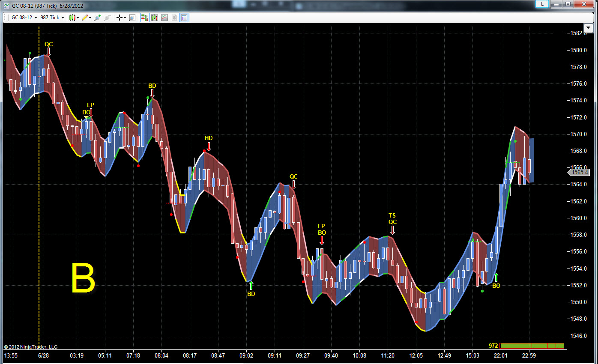Screen dimensions: 598x364
Task: Expand the 987 Tick interval dropdown
Action: 52,18
